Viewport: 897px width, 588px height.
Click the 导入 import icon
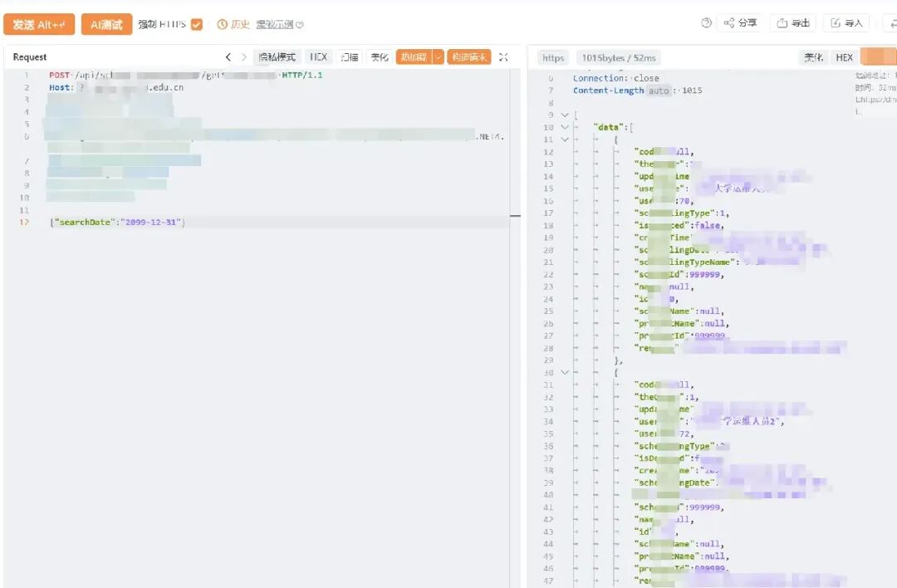coord(836,23)
